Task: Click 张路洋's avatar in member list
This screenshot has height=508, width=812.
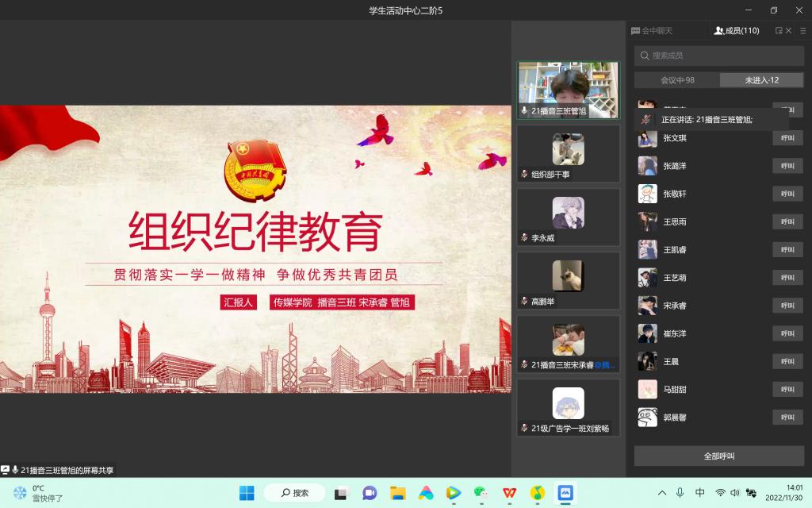Action: tap(647, 166)
